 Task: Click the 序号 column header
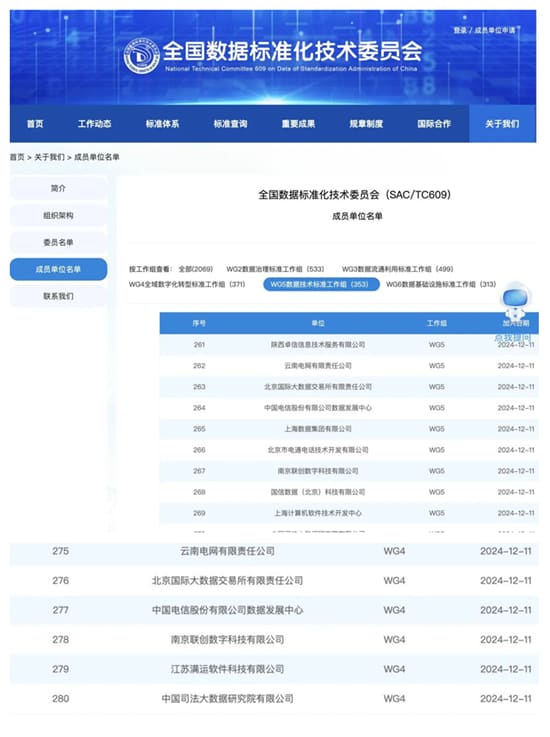click(199, 323)
